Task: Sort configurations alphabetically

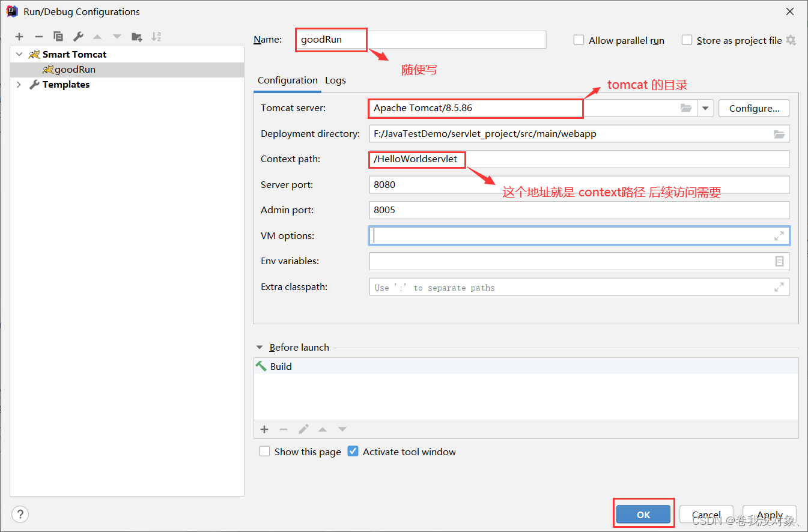Action: pos(156,37)
